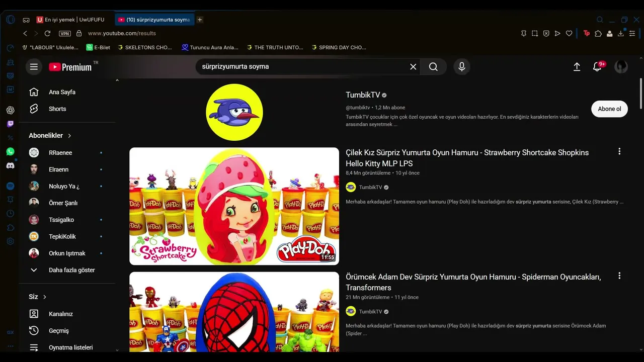The height and width of the screenshot is (362, 644).
Task: Open Spotify player in the Opera sidebar
Action: pos(10,186)
